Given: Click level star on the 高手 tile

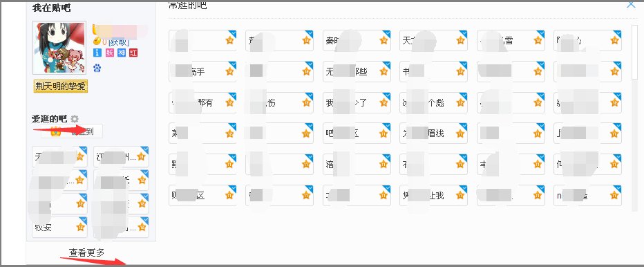Looking at the screenshot, I should click(229, 71).
